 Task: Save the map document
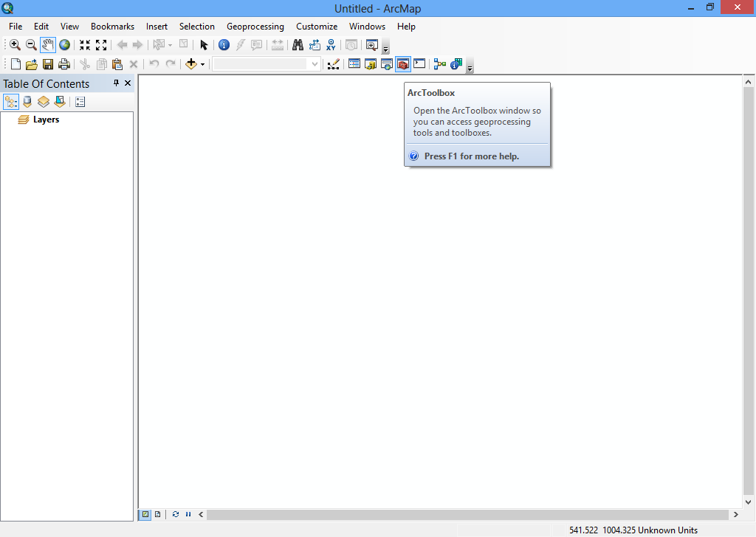(48, 64)
